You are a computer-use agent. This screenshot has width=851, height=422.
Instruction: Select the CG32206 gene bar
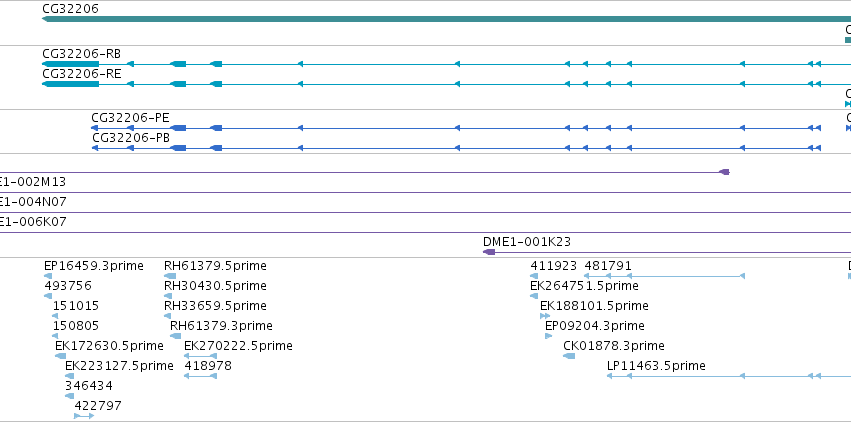(447, 20)
